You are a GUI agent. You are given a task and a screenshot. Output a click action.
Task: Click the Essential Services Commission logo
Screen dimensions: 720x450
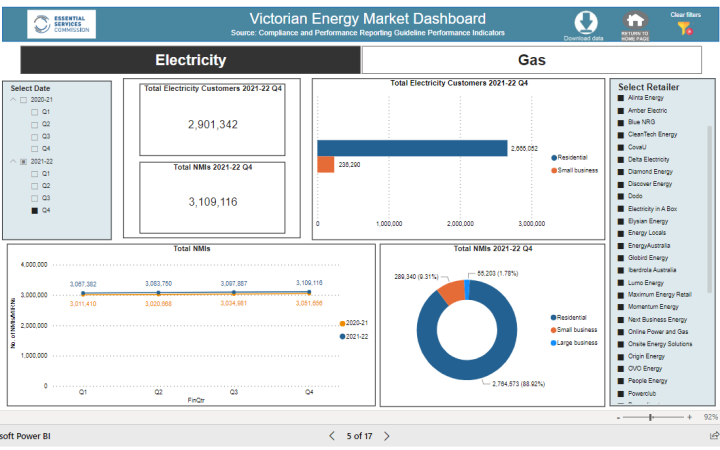click(x=62, y=24)
